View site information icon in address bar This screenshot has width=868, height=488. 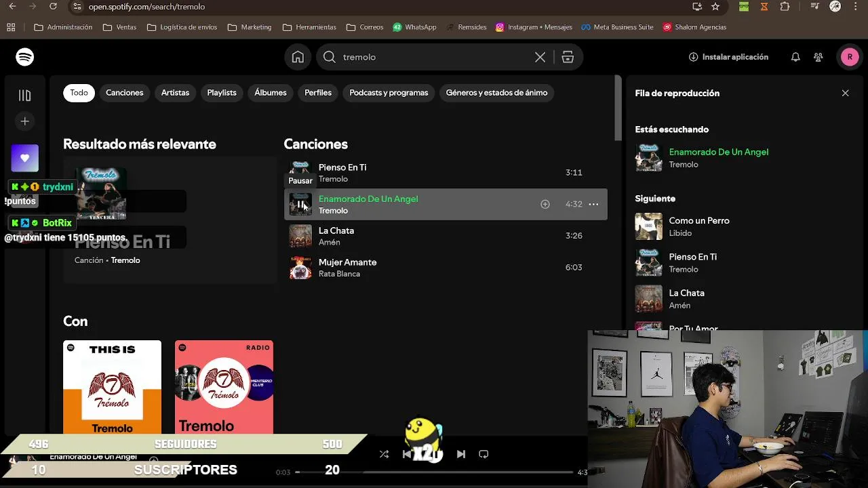pyautogui.click(x=77, y=7)
